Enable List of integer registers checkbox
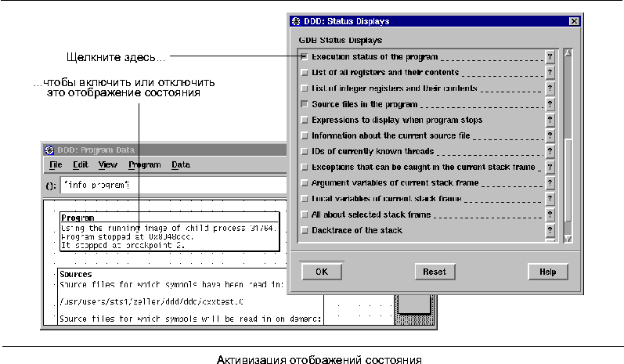The height and width of the screenshot is (364, 624). [305, 88]
